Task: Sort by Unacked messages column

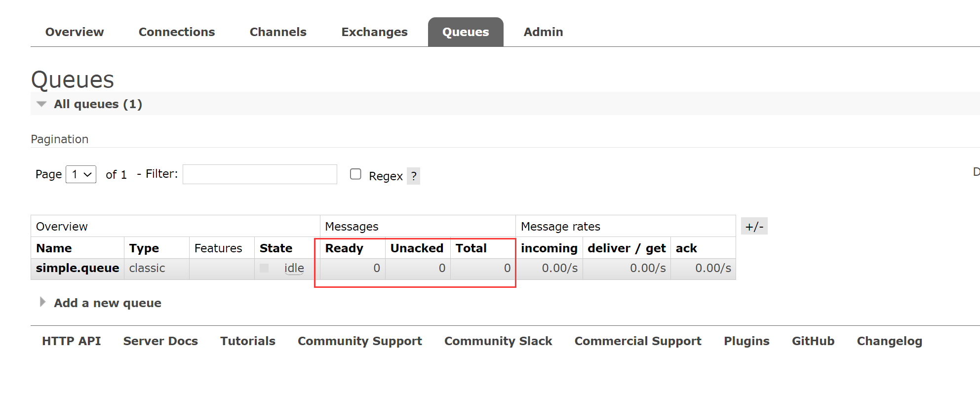Action: [x=417, y=248]
